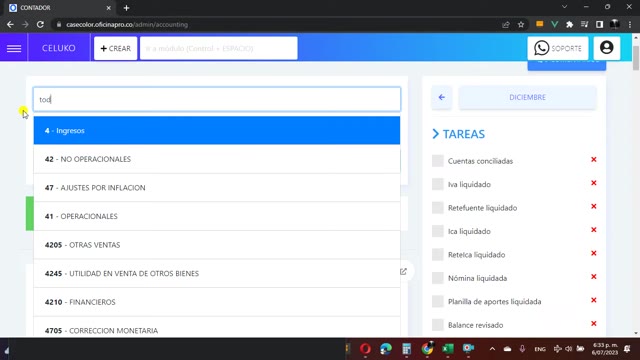640x360 pixels.
Task: Open Microsoft Edge from taskbar
Action: [x=386, y=349]
